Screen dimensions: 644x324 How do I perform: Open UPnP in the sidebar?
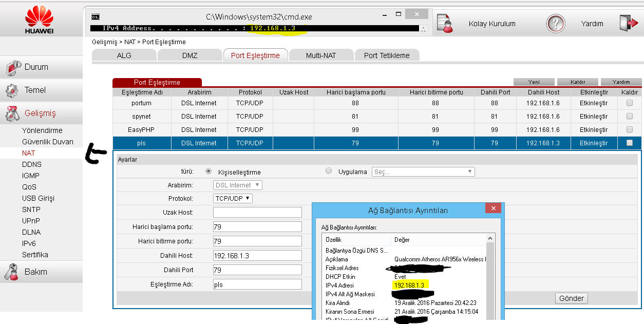(31, 221)
